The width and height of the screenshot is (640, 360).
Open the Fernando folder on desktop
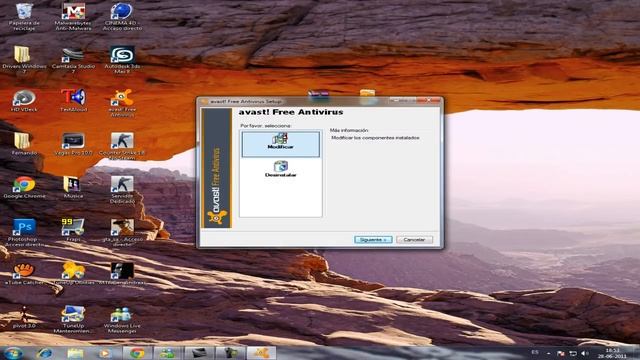click(24, 144)
